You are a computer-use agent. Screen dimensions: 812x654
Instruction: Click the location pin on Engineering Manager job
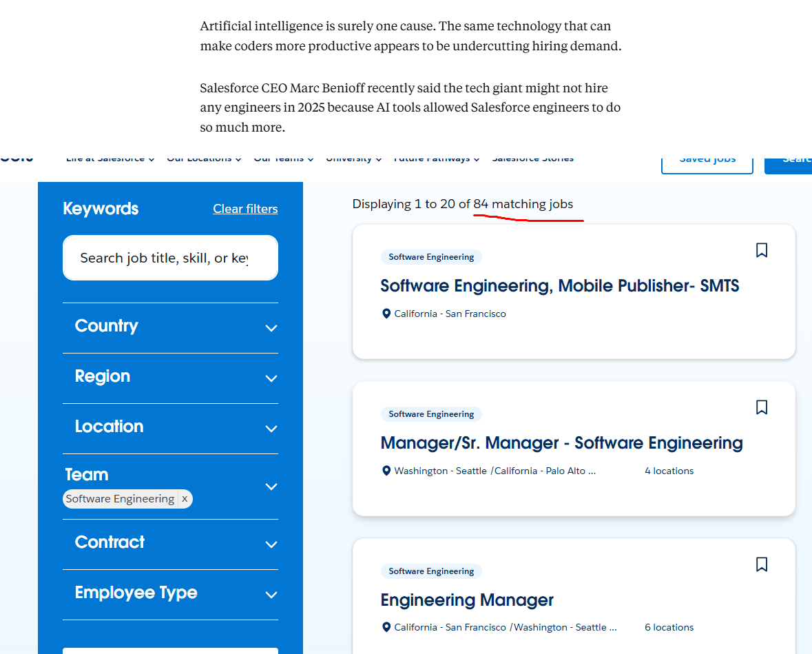(386, 627)
